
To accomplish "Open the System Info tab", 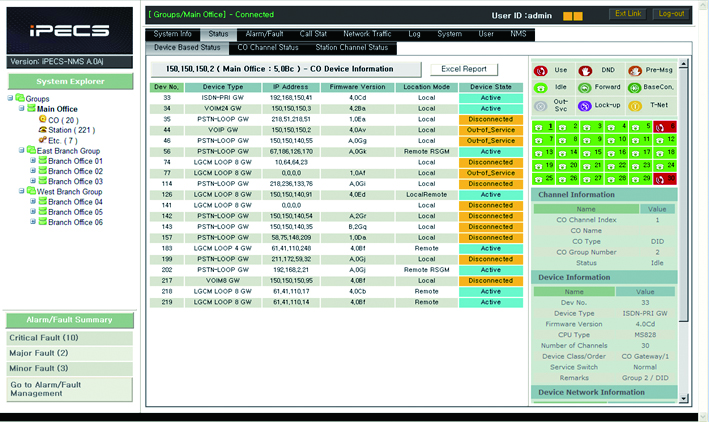I will click(172, 34).
